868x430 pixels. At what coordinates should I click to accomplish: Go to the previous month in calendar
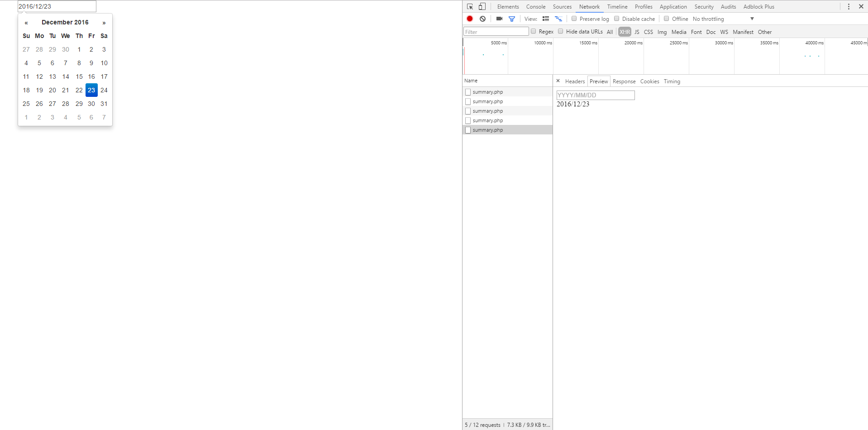[26, 23]
